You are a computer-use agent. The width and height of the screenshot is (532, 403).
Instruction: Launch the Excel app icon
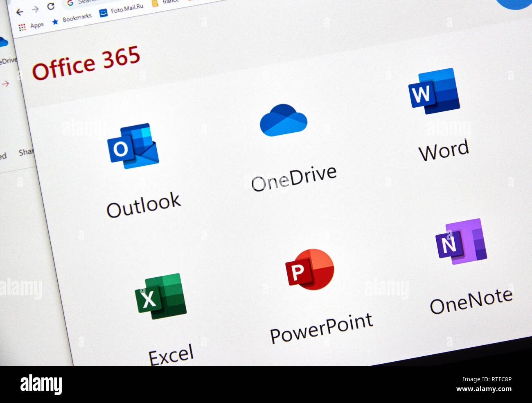point(161,296)
